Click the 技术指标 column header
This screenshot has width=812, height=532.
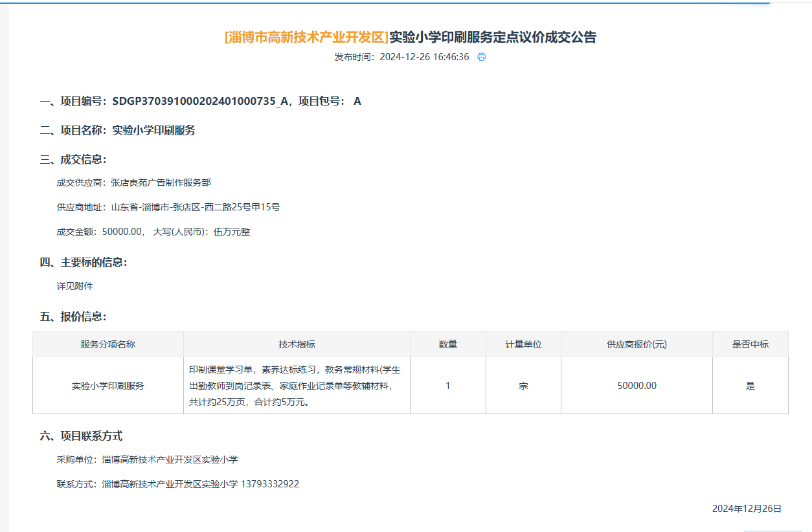coord(297,344)
